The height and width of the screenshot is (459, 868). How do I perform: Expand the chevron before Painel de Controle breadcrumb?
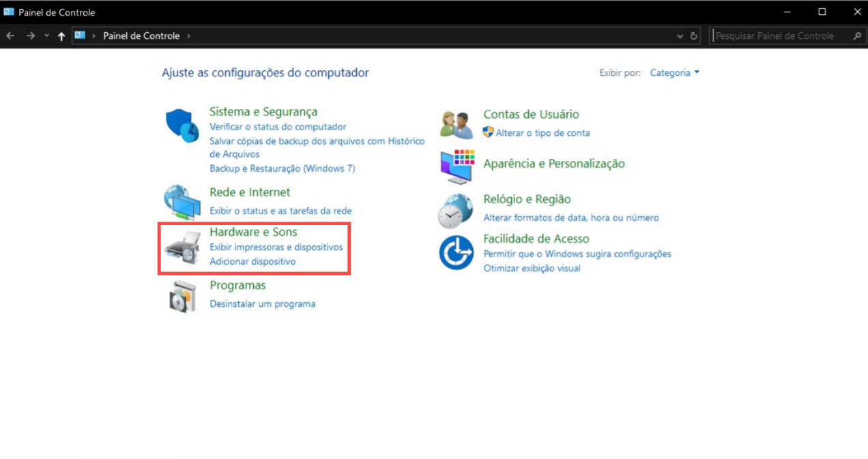94,35
